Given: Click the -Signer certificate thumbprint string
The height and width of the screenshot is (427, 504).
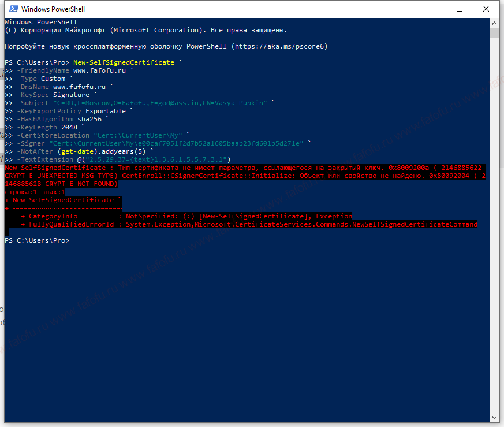Looking at the screenshot, I should point(176,143).
